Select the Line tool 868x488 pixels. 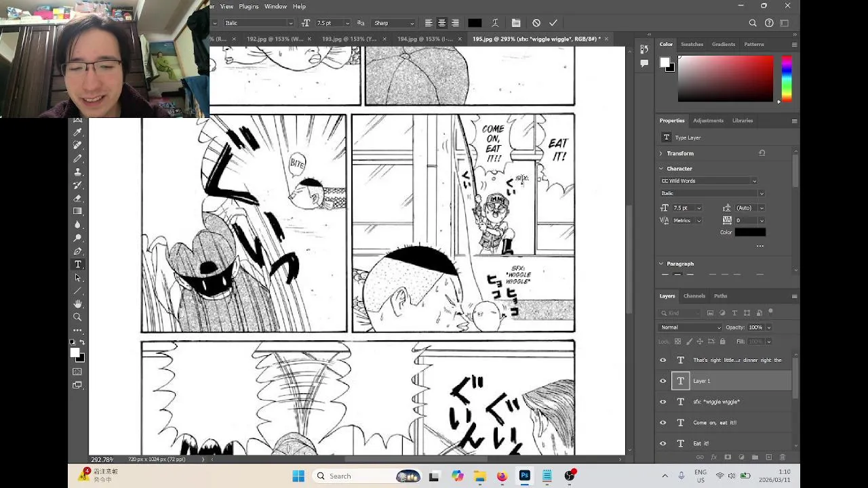click(77, 291)
